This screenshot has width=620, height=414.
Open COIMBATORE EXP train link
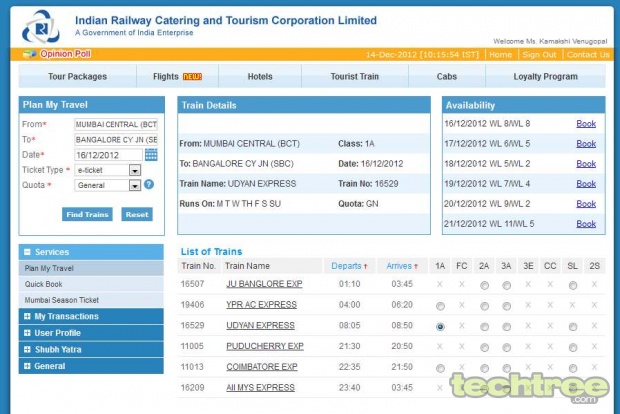point(262,367)
